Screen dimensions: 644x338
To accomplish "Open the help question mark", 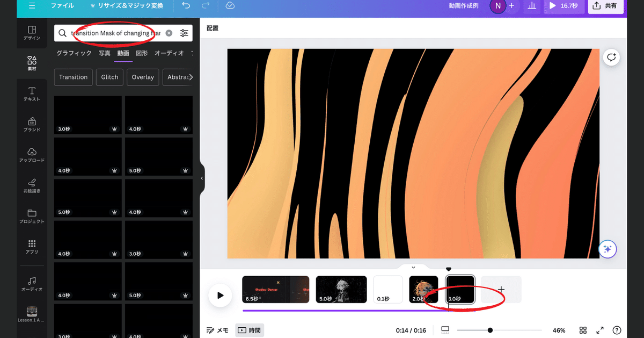I will pyautogui.click(x=617, y=330).
